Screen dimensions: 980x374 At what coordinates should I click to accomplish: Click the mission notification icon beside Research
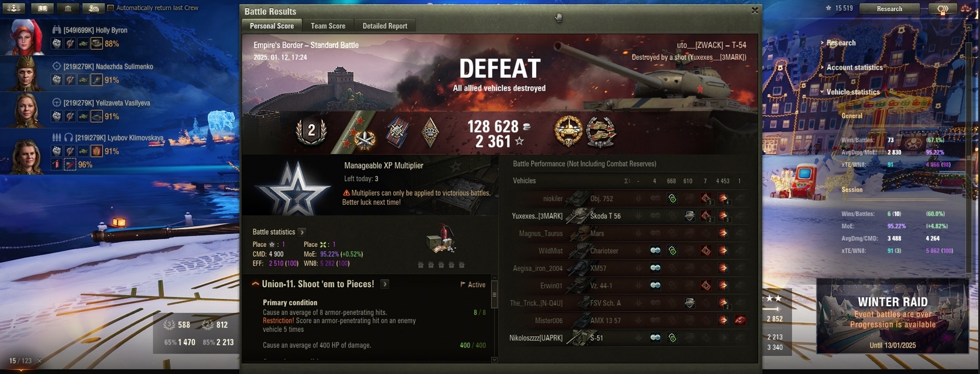(x=943, y=8)
